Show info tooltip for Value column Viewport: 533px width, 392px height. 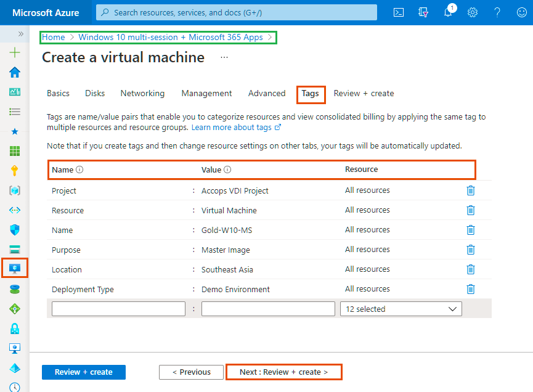(227, 169)
